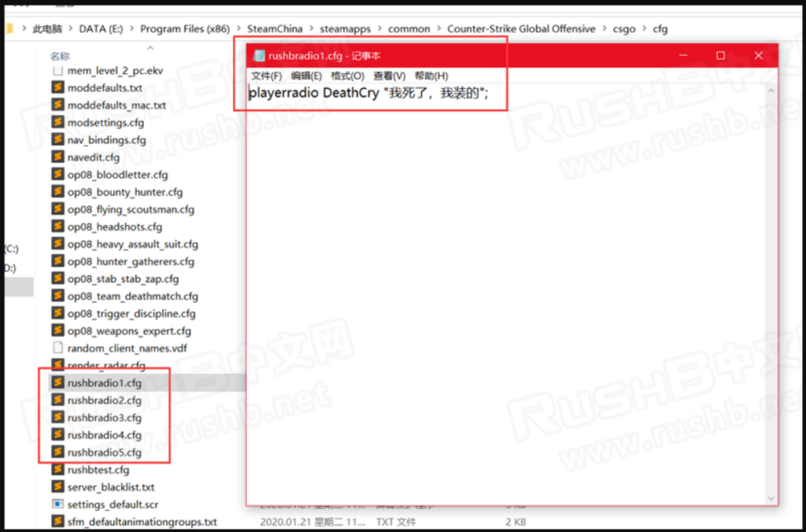Click the op08_headshots.cfg file icon
Screen dimensions: 806x532
click(x=57, y=227)
